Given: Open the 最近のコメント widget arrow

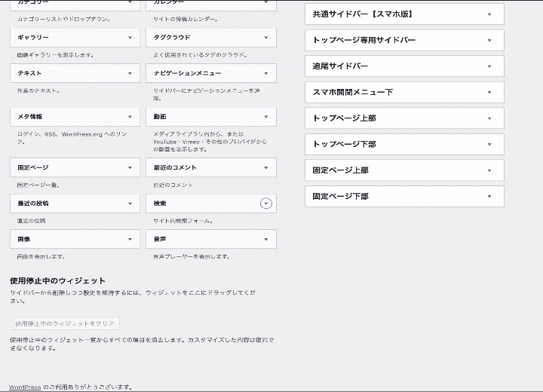Looking at the screenshot, I should tap(266, 167).
